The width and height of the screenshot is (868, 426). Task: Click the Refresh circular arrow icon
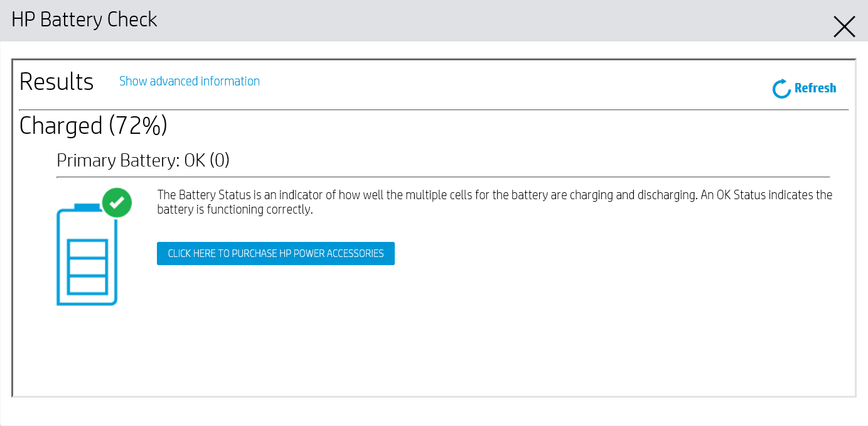[781, 89]
